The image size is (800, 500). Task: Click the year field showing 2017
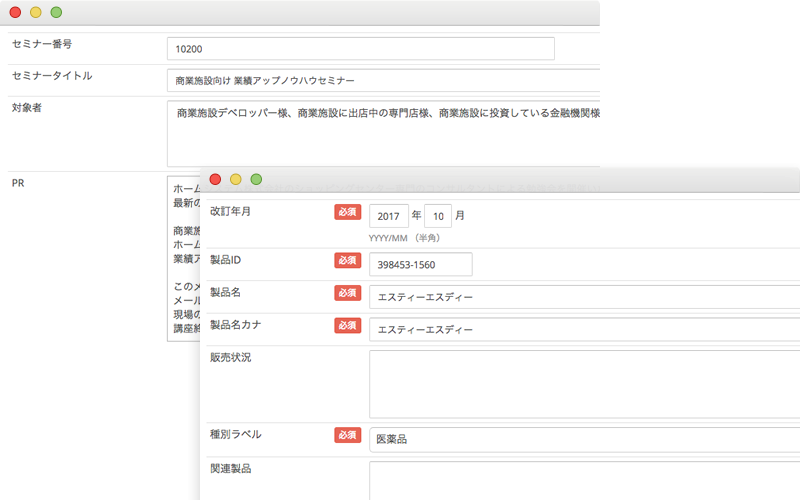389,216
